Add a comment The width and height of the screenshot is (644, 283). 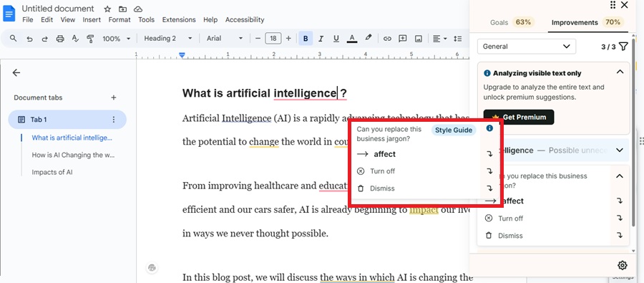point(402,39)
